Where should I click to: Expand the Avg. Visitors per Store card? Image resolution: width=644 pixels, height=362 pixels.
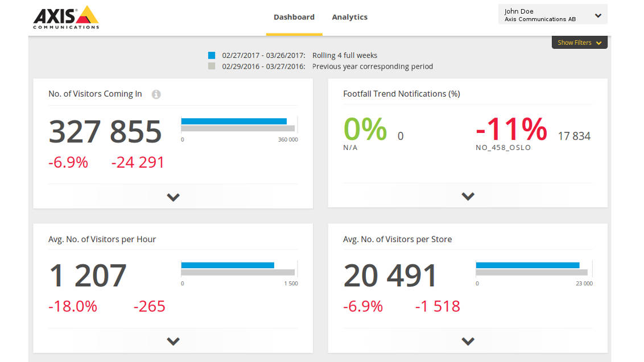pos(468,342)
